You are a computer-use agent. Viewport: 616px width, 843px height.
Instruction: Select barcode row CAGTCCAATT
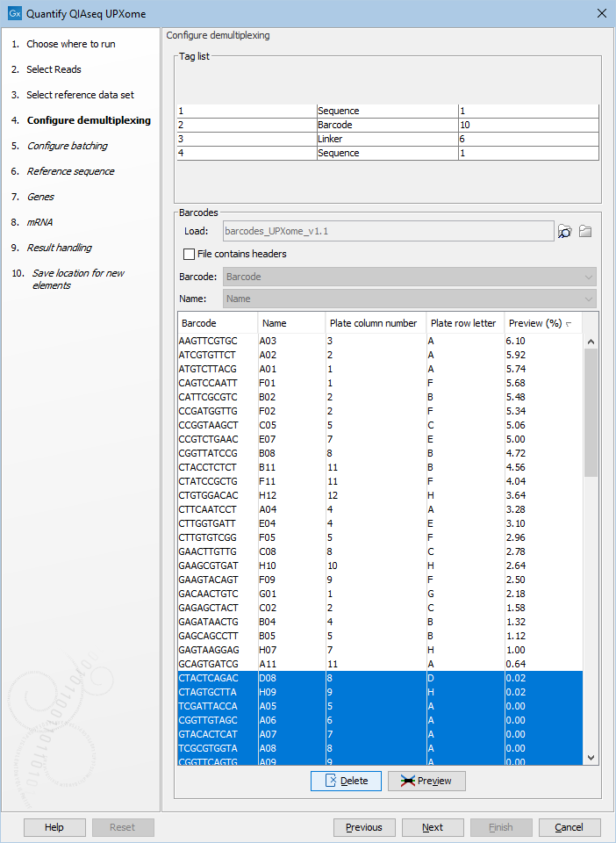pyautogui.click(x=380, y=384)
